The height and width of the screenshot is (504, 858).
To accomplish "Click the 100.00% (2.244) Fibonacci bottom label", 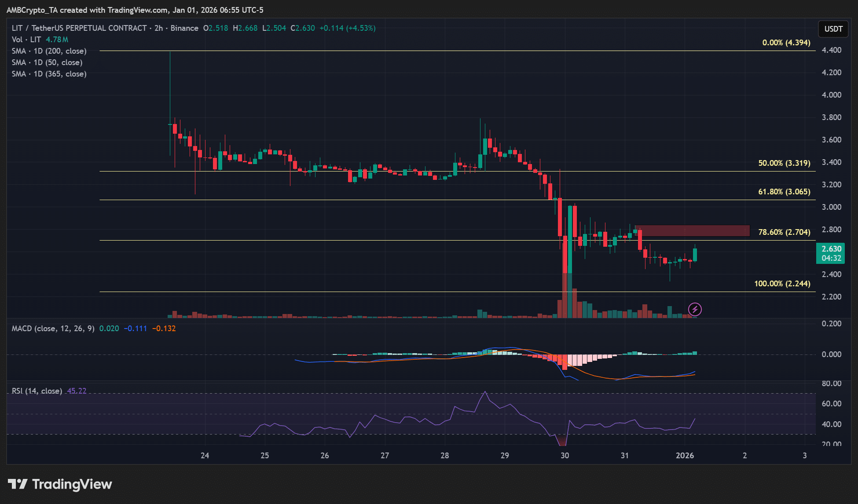I will (782, 284).
